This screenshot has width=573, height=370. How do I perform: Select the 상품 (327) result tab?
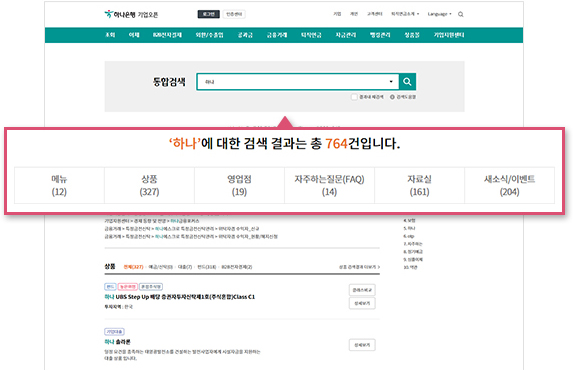pos(149,185)
